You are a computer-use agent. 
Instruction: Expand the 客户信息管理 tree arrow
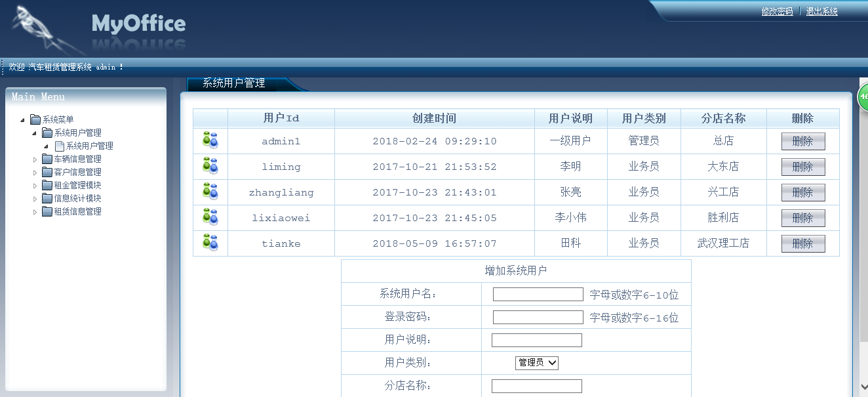(x=35, y=172)
